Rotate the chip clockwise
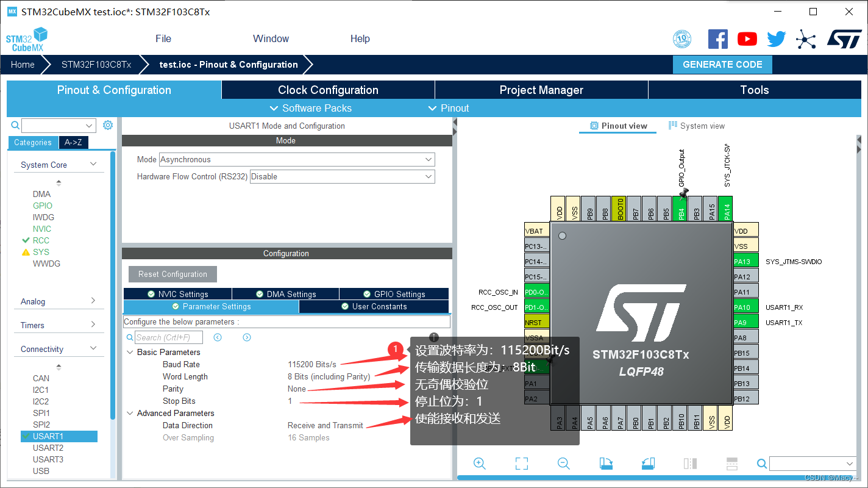868x488 pixels. [x=606, y=464]
